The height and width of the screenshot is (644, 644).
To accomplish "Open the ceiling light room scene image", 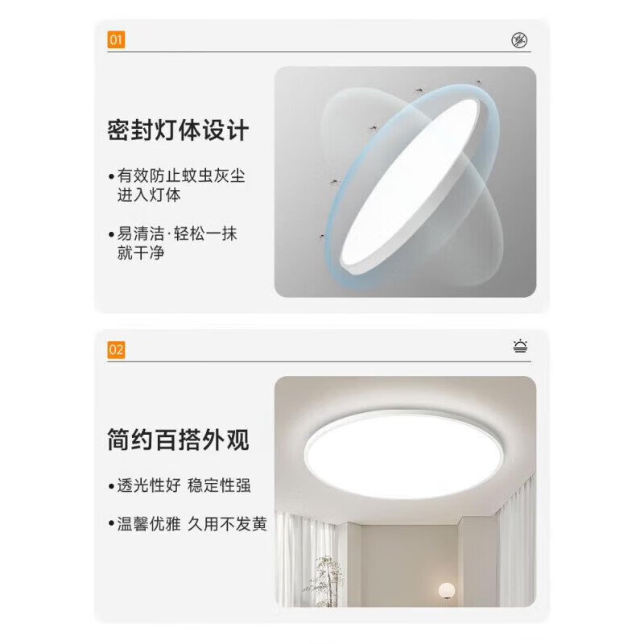I will click(405, 491).
